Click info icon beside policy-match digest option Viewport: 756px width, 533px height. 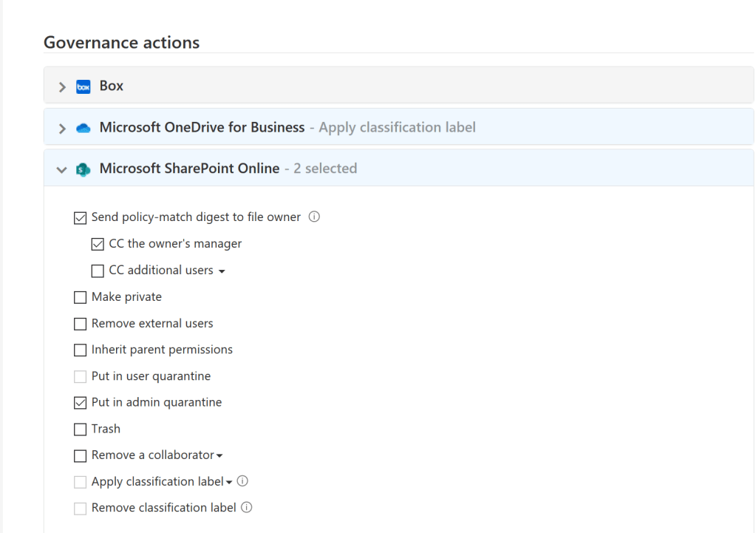[x=314, y=217]
